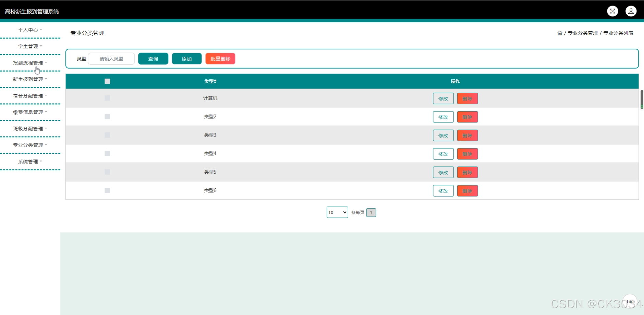Open the rows-per-page dropdown showing 10
Viewport: 644px width, 315px height.
pos(337,212)
